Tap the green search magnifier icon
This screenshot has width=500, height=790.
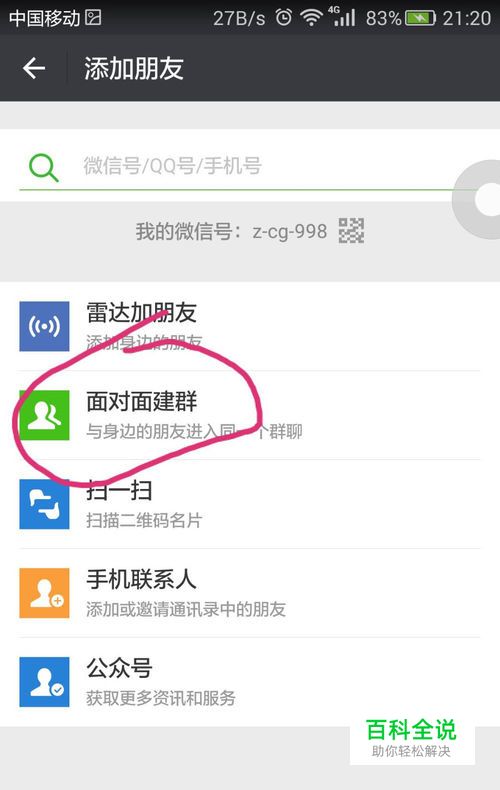pyautogui.click(x=43, y=167)
